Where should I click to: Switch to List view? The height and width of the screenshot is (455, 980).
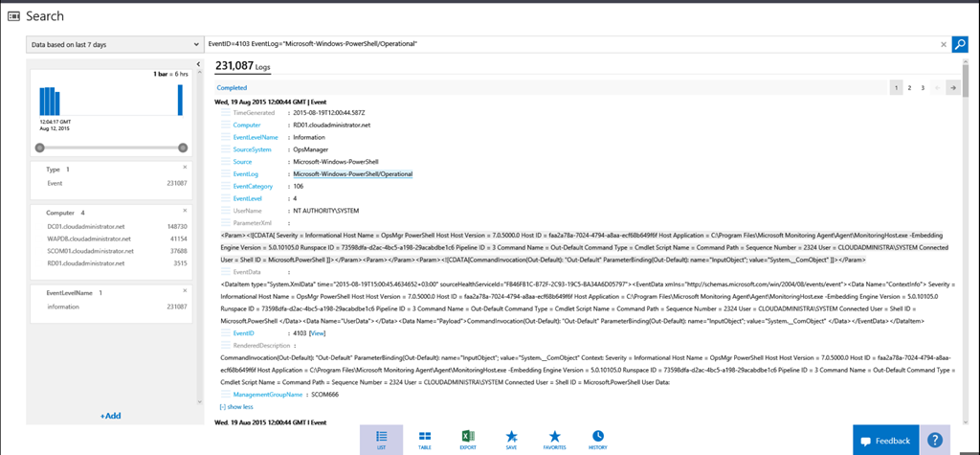pos(382,440)
